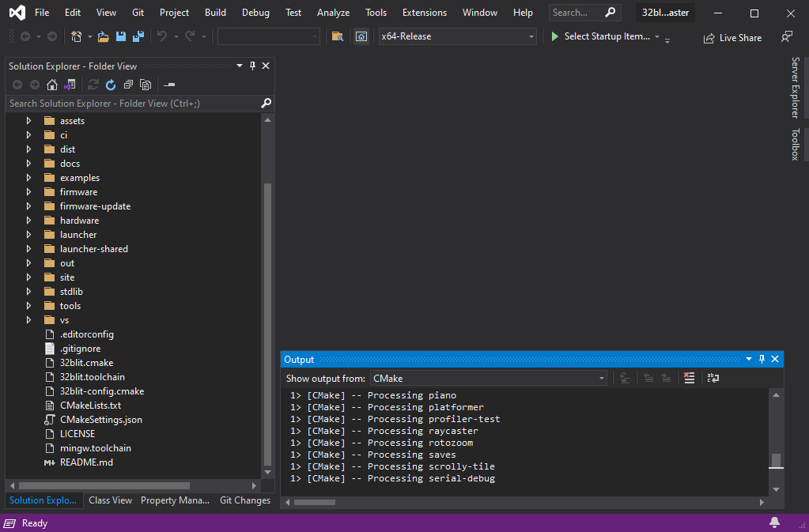Toggle auto-hide pin on the Output panel
This screenshot has height=532, width=809.
(x=762, y=360)
